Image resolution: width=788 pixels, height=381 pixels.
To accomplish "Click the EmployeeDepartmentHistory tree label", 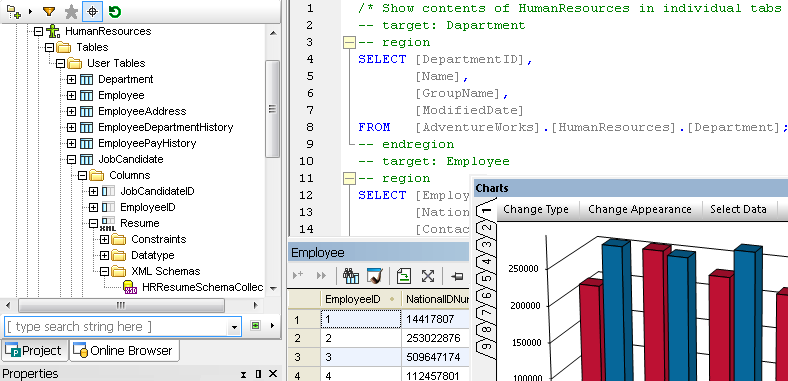I will [166, 128].
